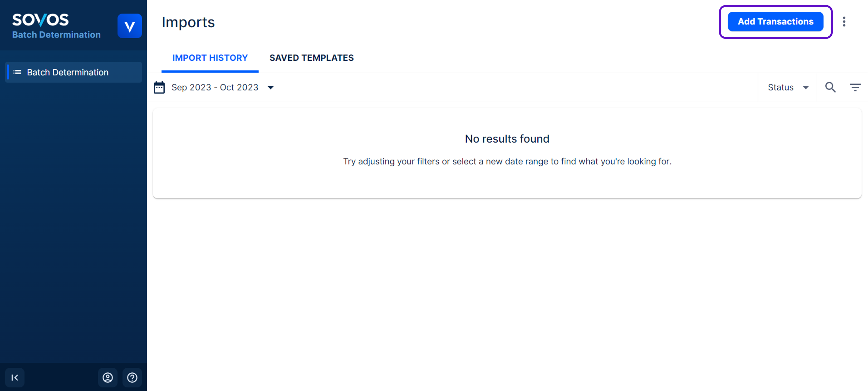This screenshot has width=868, height=391.
Task: Open the help question mark icon
Action: [132, 377]
